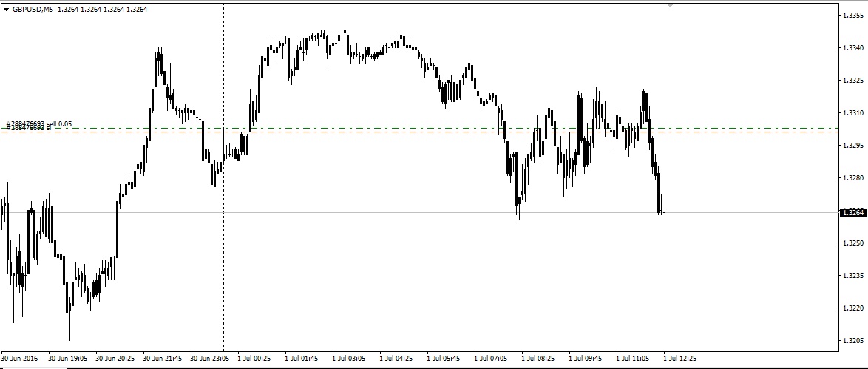Click the dotted vertical day separator line
Viewport: 868px width, 369px height.
(223, 177)
